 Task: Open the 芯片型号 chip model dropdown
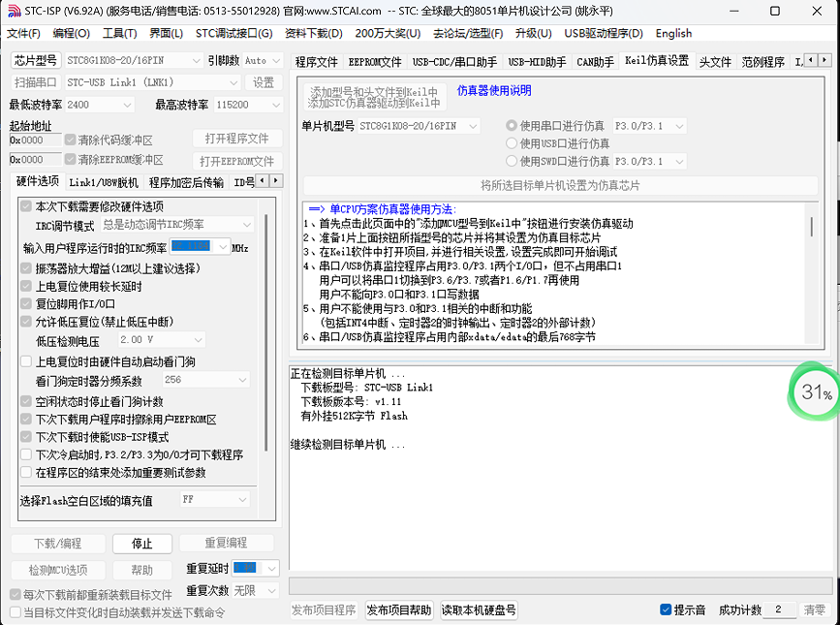(x=133, y=60)
